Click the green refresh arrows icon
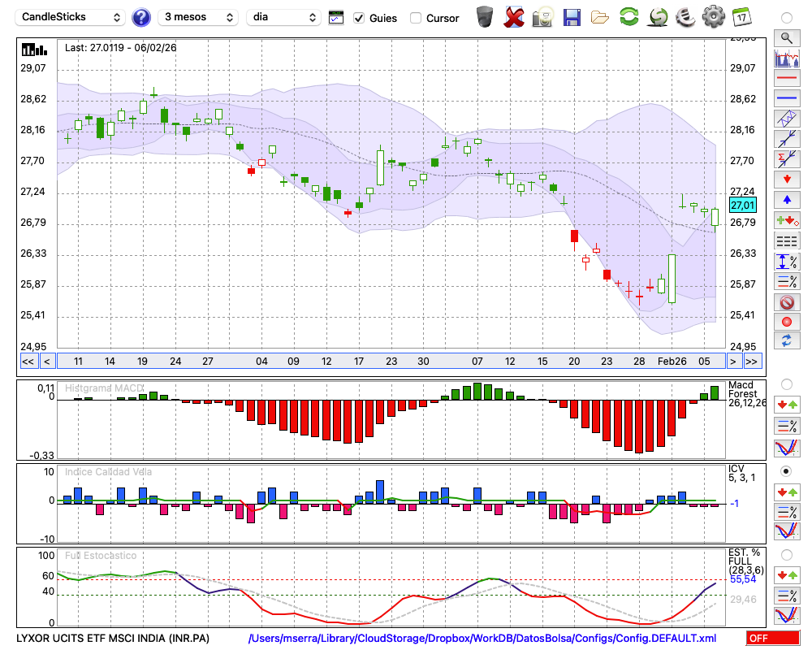 (x=628, y=17)
